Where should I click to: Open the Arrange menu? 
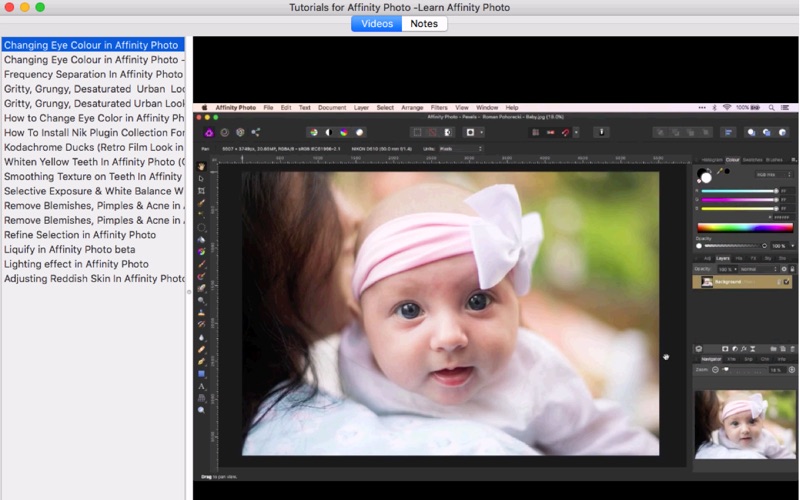(412, 108)
